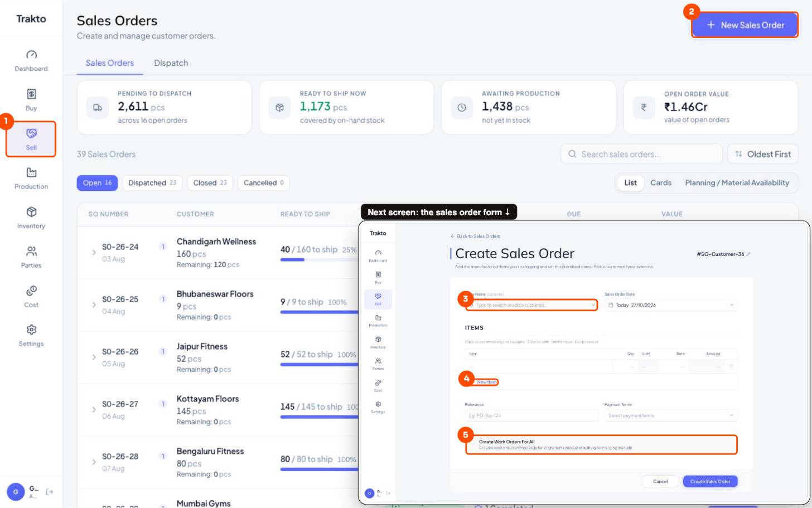Toggle the Open 16 status filter chip
The image size is (812, 508).
97,183
